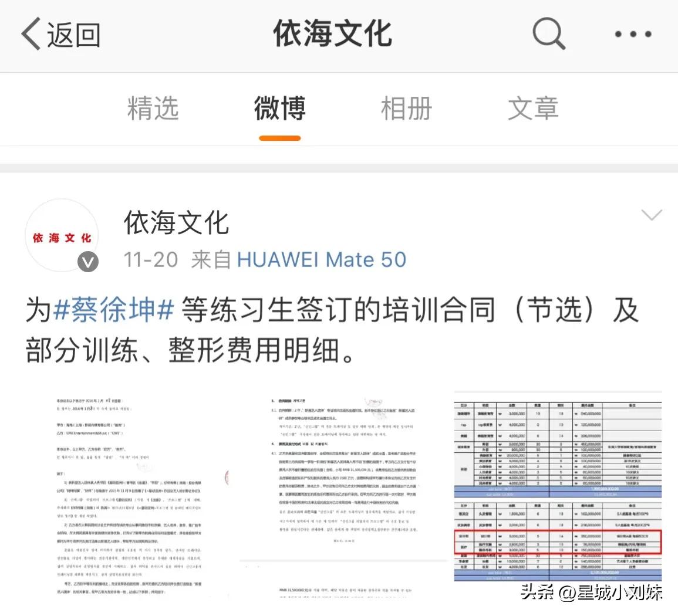Select the 微博 tab
This screenshot has height=616, width=678.
(279, 109)
